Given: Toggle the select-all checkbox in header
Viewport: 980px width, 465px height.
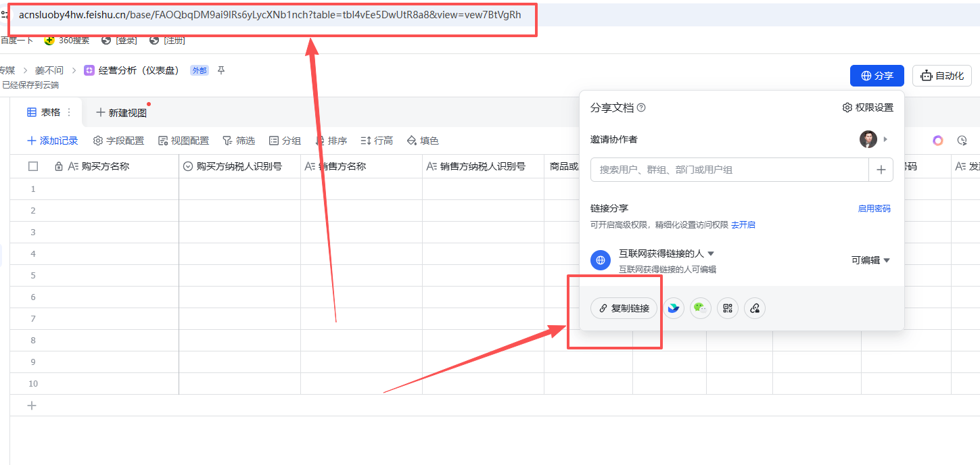Looking at the screenshot, I should [x=33, y=166].
